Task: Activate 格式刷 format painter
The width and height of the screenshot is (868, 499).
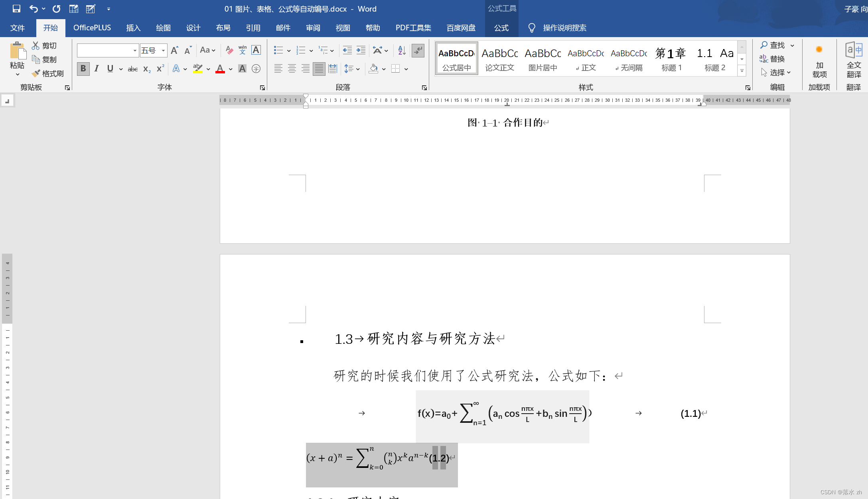Action: 48,73
